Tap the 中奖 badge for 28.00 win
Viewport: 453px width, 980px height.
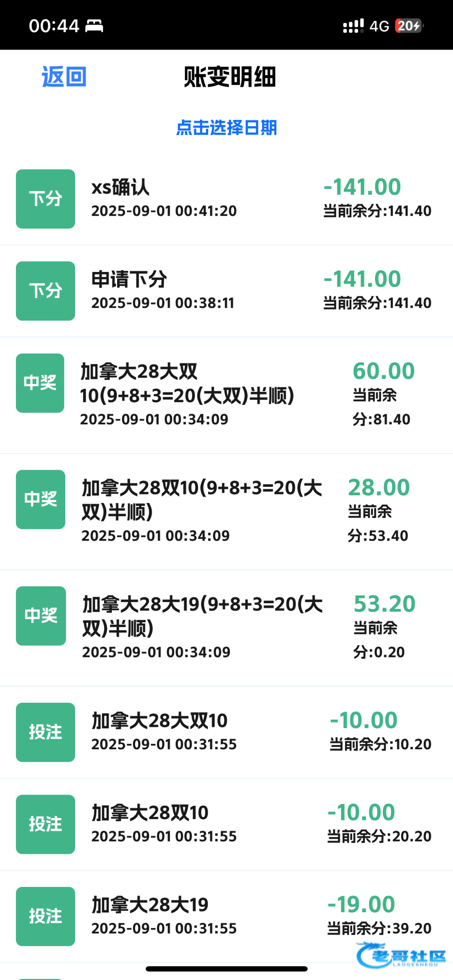[x=40, y=499]
